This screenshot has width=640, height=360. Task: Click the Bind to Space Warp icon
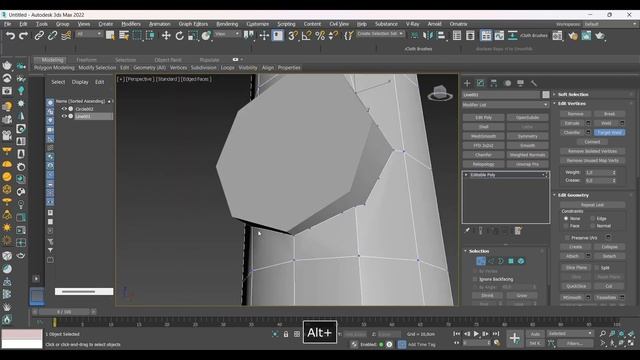click(x=66, y=36)
